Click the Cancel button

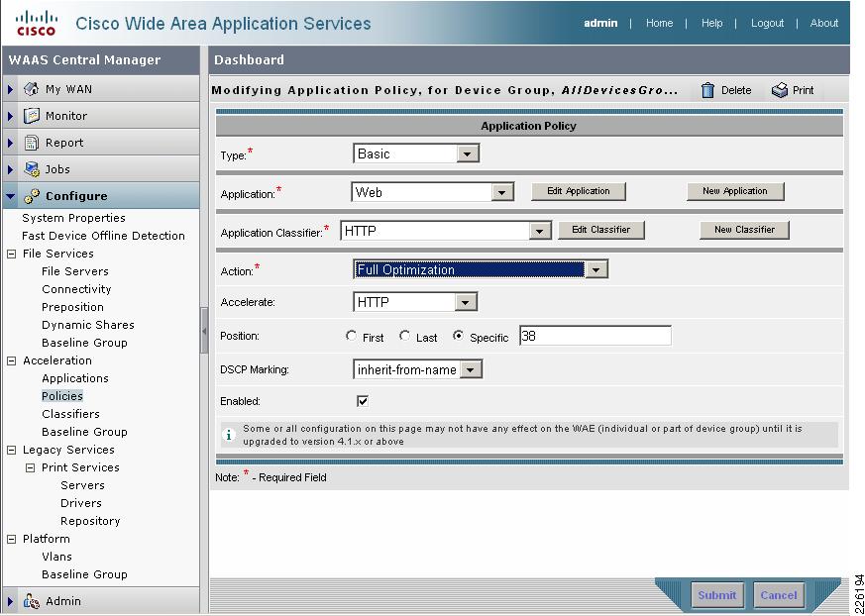[x=779, y=595]
